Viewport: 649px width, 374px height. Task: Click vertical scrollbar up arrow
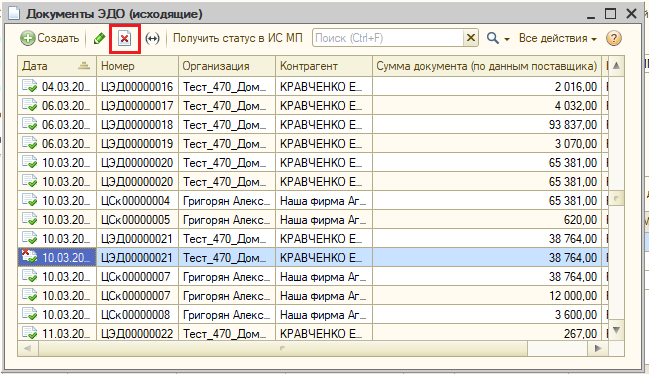[616, 65]
